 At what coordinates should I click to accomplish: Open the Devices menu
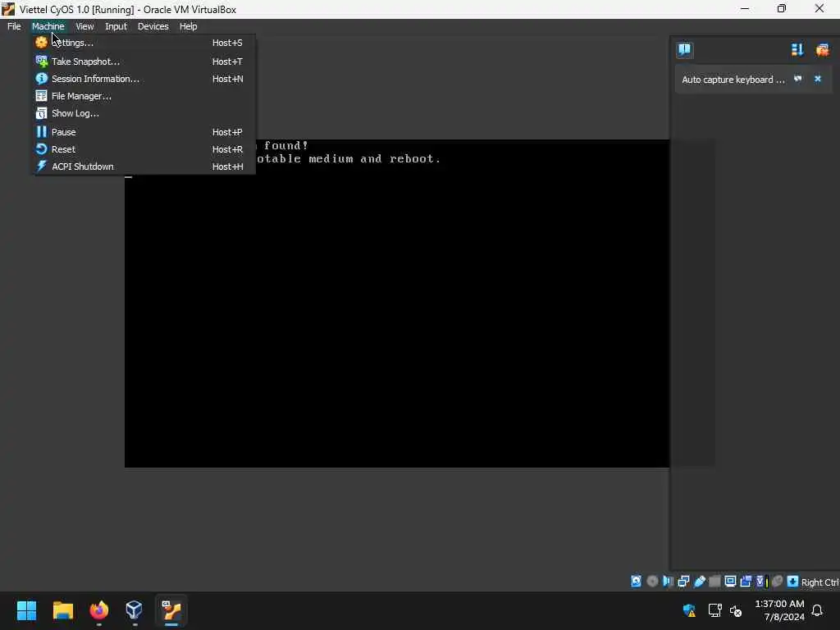tap(153, 26)
